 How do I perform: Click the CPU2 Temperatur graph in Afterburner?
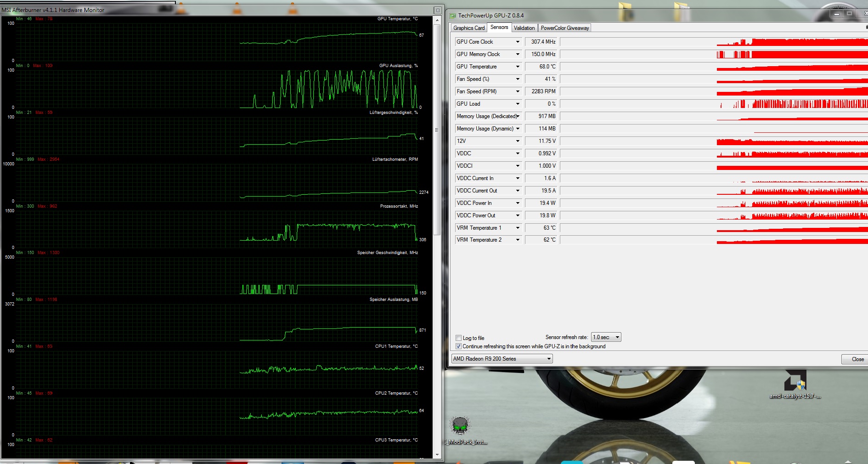[217, 417]
